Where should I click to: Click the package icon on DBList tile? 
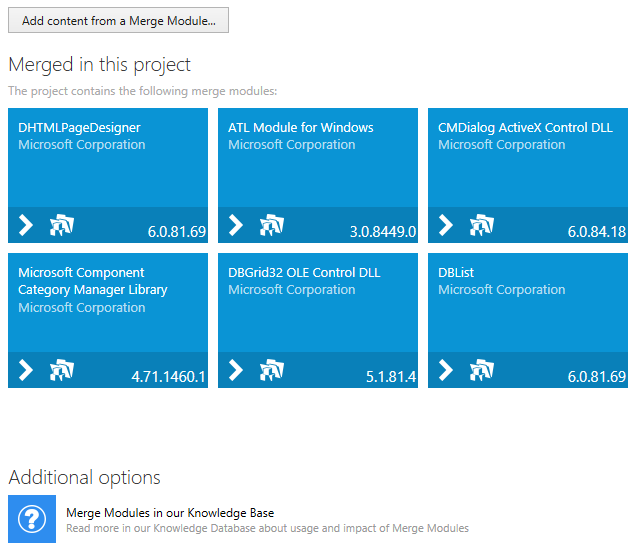(x=482, y=370)
